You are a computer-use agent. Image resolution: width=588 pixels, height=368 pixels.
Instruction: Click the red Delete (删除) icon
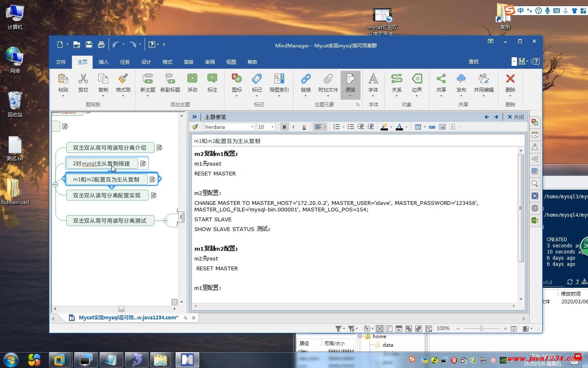click(x=510, y=79)
